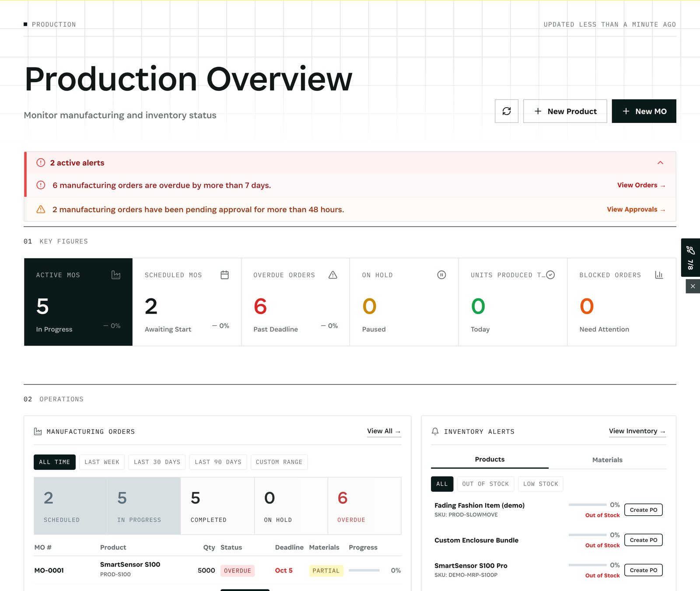Select the ALL inventory filter
Image resolution: width=700 pixels, height=591 pixels.
(442, 484)
